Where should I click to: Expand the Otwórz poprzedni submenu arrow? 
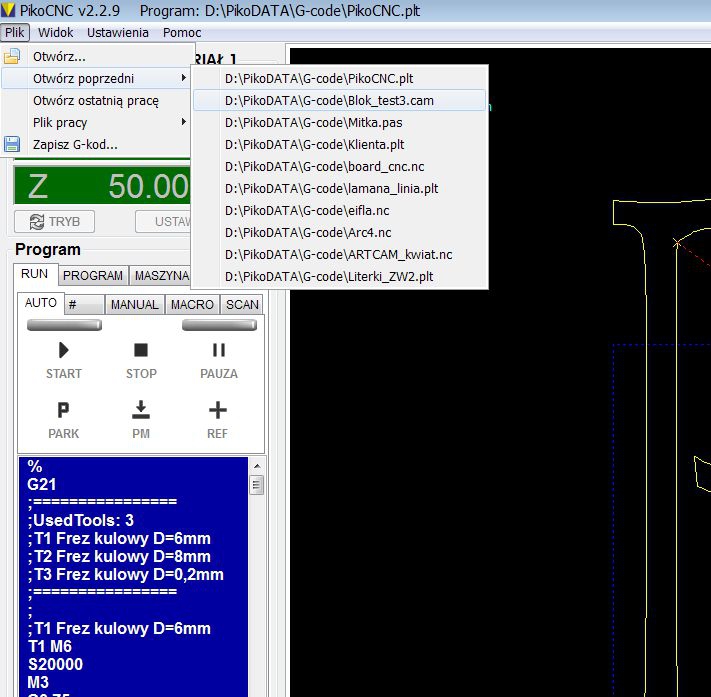(x=183, y=78)
